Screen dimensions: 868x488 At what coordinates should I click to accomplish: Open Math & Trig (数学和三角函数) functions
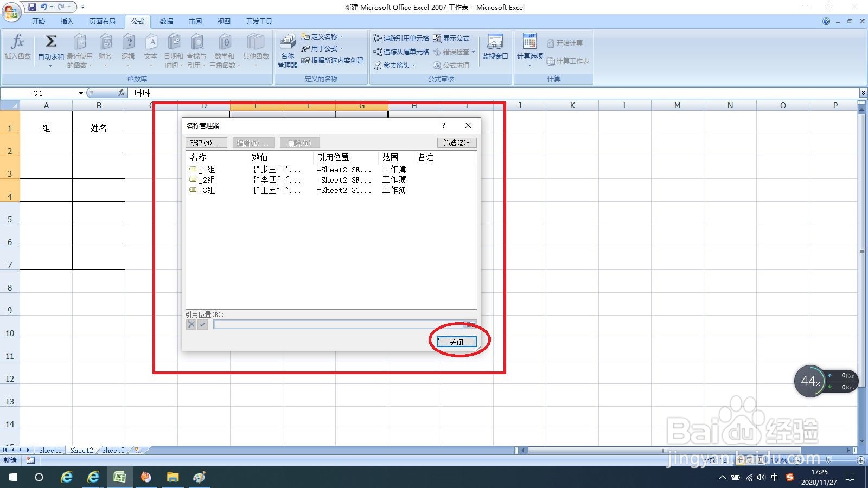[x=224, y=50]
